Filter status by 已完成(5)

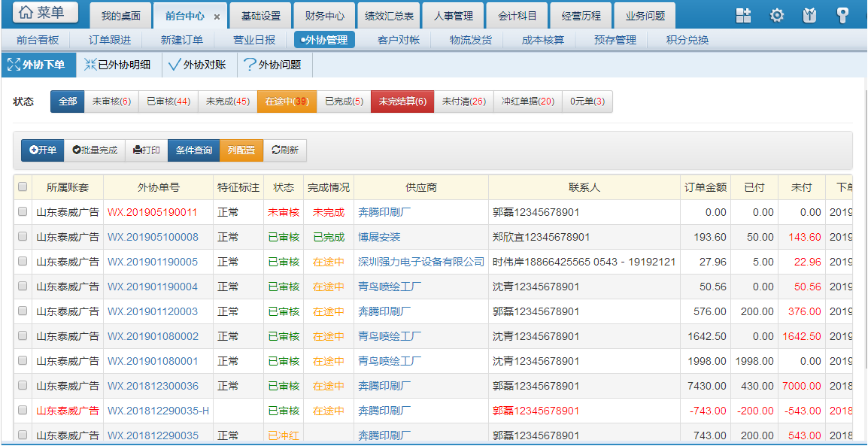tap(344, 102)
